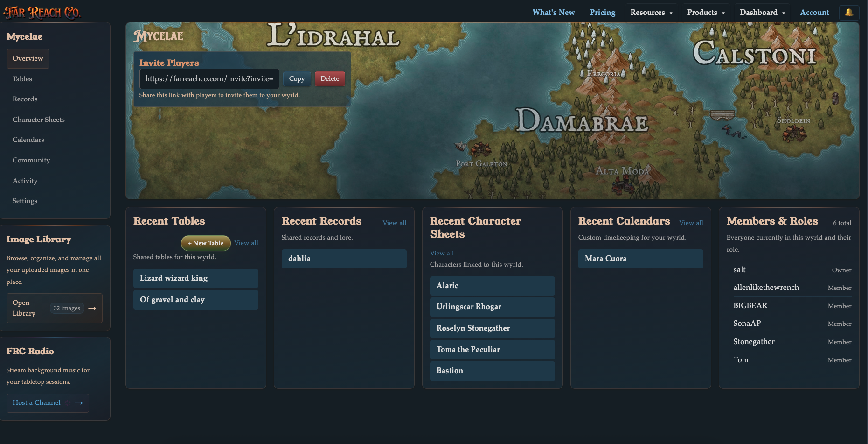Open the dahlia record

click(344, 259)
